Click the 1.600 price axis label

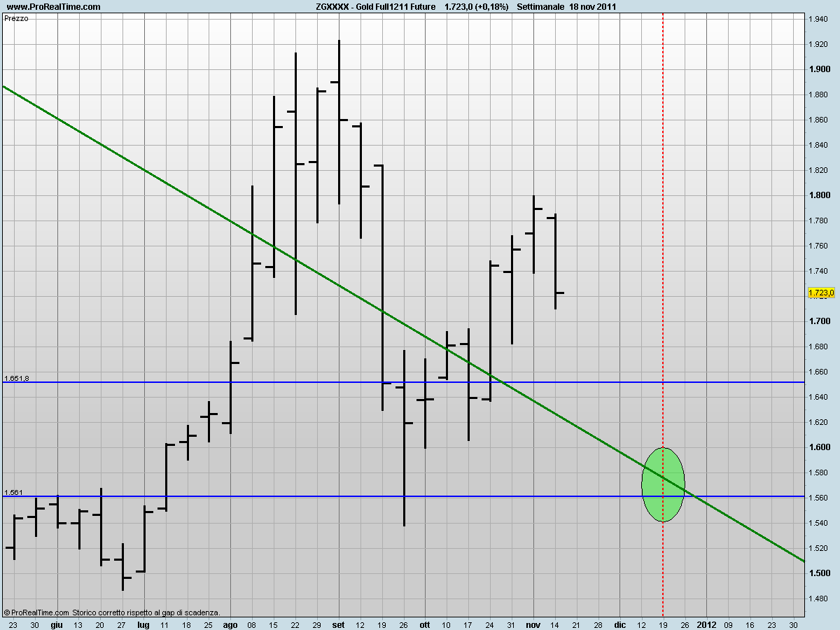[819, 447]
